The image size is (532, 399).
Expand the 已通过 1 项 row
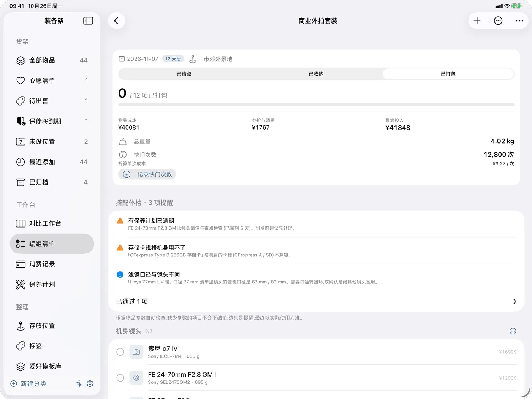pyautogui.click(x=316, y=301)
